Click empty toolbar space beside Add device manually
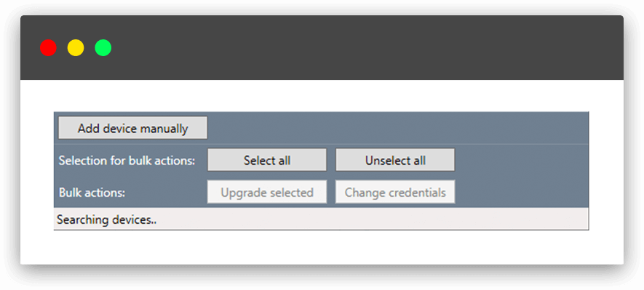Image resolution: width=644 pixels, height=290 pixels. [x=397, y=128]
